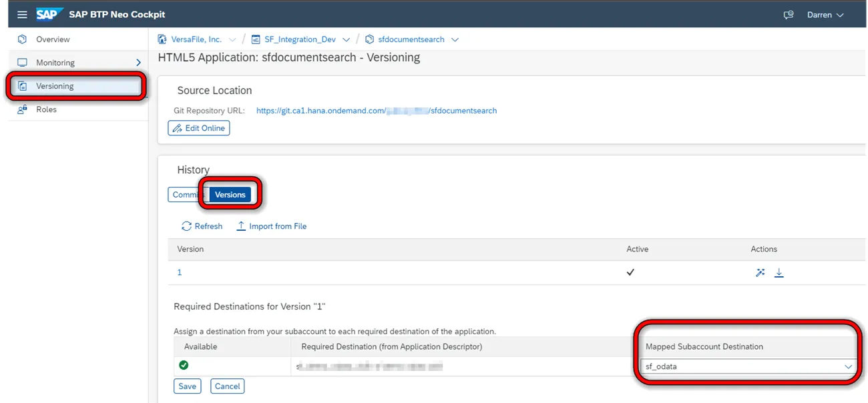Viewport: 868px width, 403px height.
Task: Open sfdocumentsearch breadcrumb link
Action: [411, 39]
